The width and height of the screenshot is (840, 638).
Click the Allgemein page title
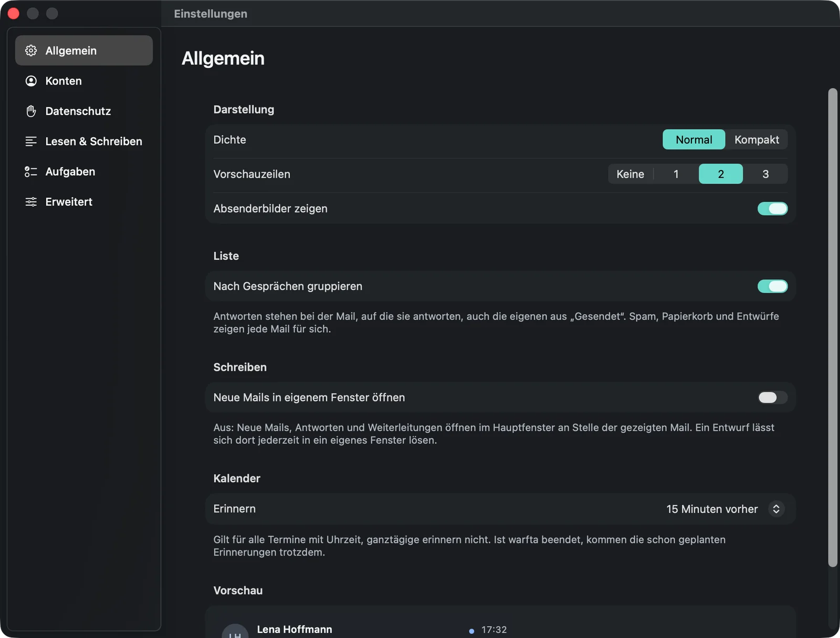coord(223,58)
